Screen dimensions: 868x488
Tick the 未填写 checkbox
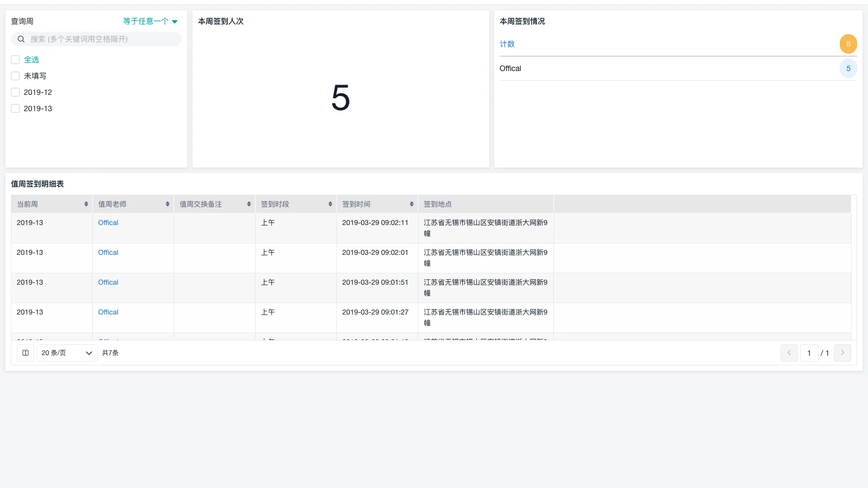[15, 76]
